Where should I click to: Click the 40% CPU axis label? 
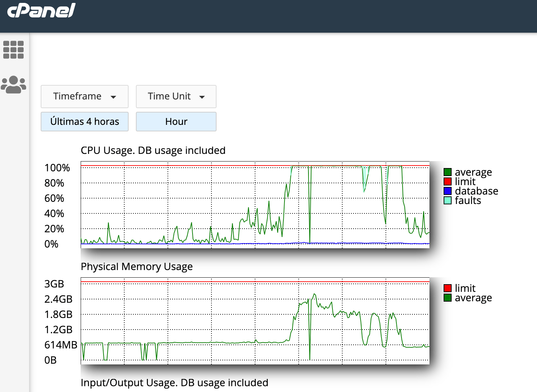click(54, 214)
